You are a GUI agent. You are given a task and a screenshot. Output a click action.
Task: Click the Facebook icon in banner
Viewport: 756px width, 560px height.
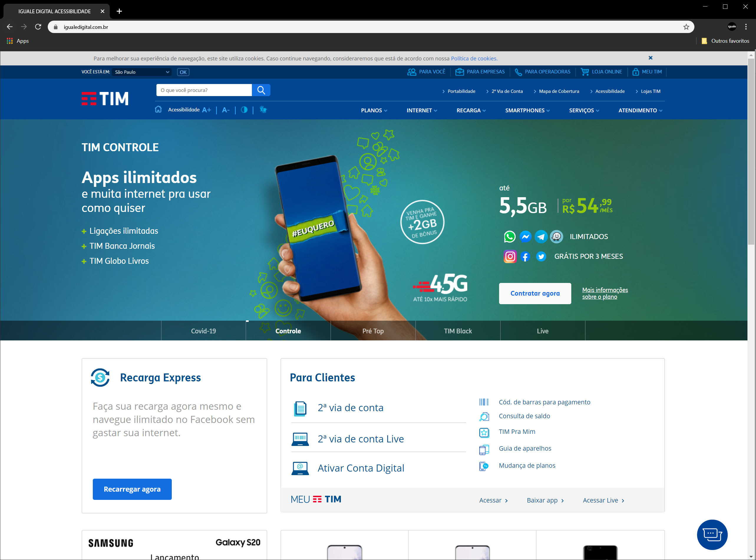[525, 257]
